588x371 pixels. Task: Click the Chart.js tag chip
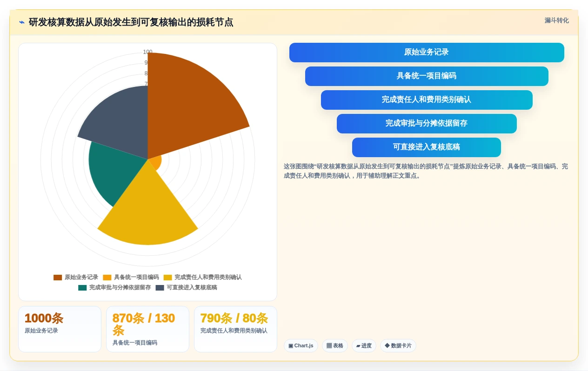tap(301, 346)
